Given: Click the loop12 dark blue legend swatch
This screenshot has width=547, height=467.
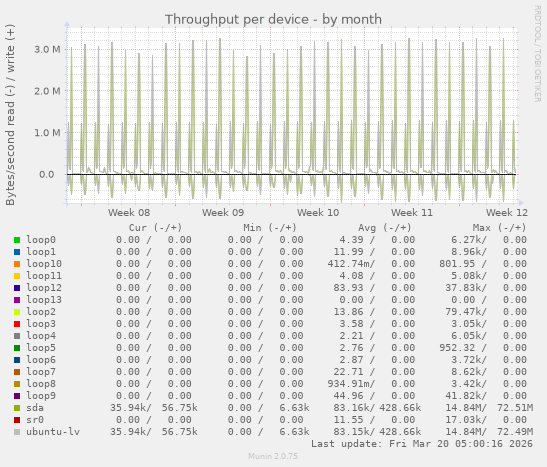Looking at the screenshot, I should click(x=17, y=288).
